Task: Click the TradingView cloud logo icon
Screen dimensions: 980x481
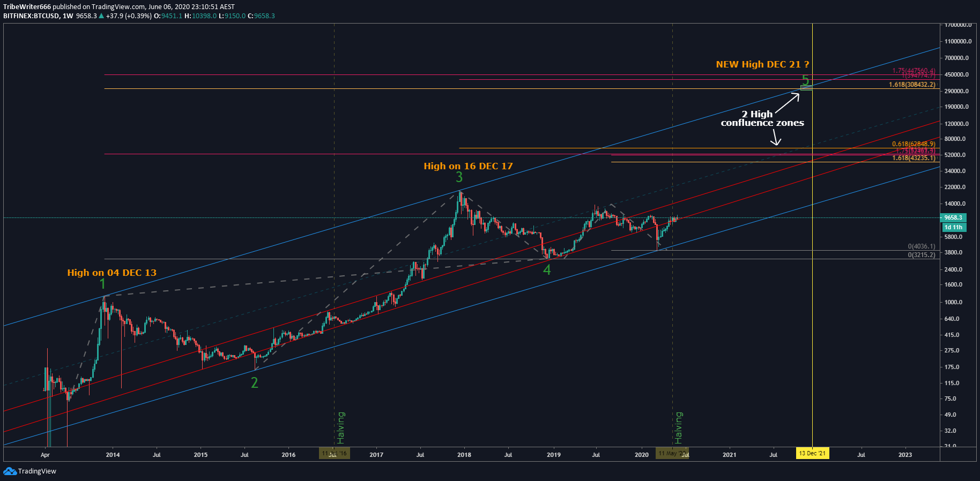Action: coord(10,471)
